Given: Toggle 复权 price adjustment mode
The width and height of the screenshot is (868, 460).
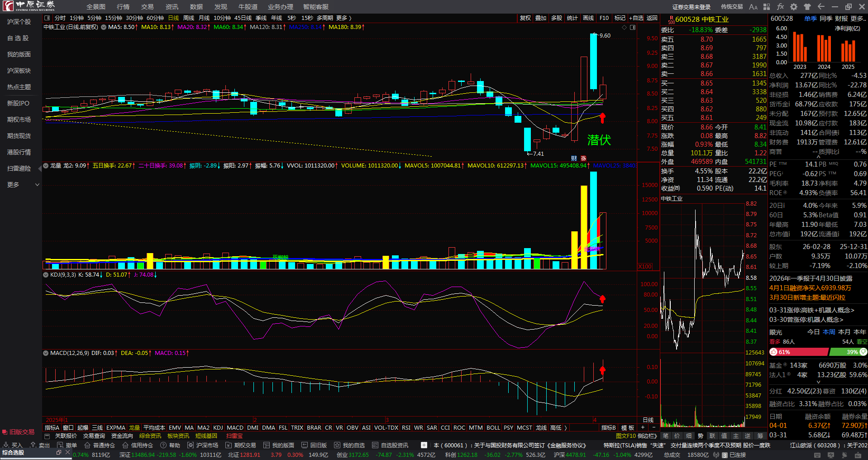Looking at the screenshot, I should pos(525,18).
